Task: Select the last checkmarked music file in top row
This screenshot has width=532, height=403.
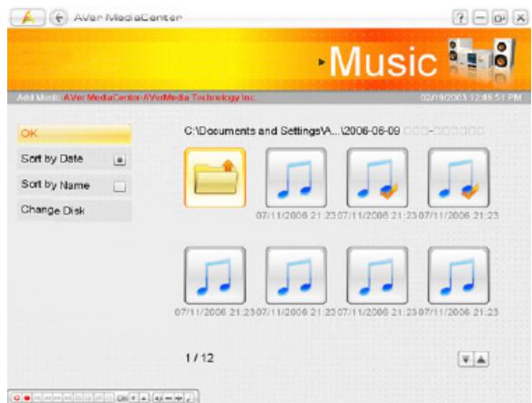Action: coord(459,178)
